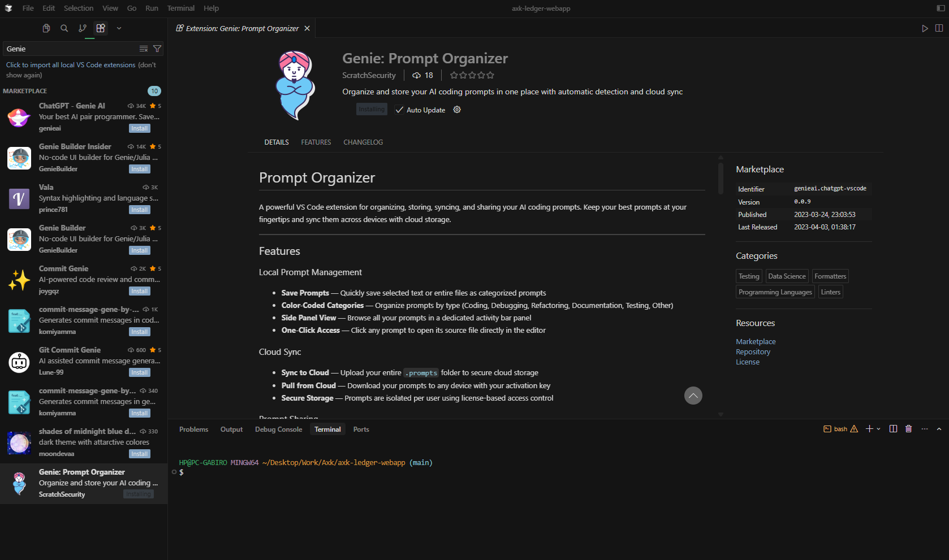
Task: Clear extension search results icon
Action: point(143,49)
